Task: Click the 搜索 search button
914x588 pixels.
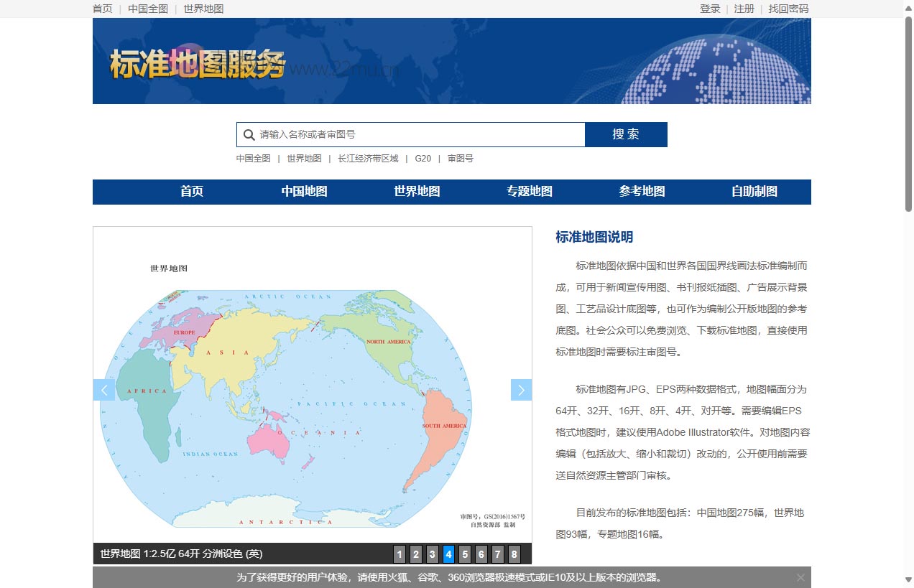Action: point(625,134)
